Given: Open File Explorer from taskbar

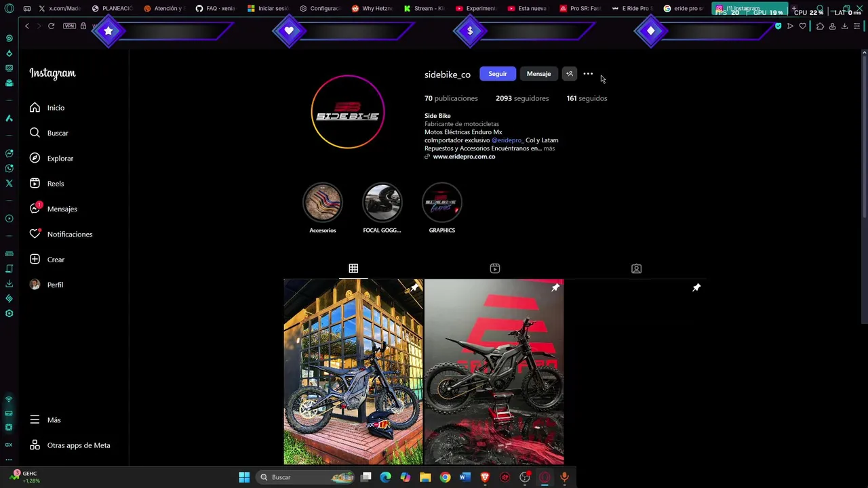Looking at the screenshot, I should [425, 477].
